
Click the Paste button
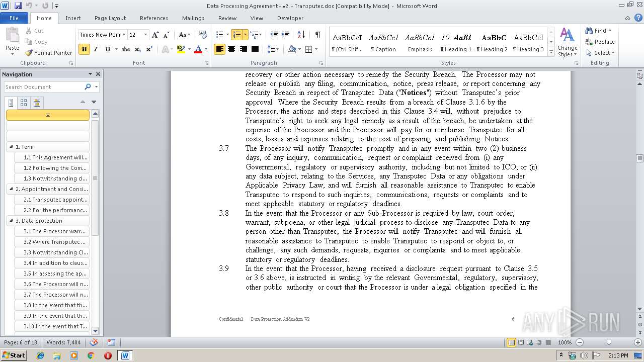12,41
